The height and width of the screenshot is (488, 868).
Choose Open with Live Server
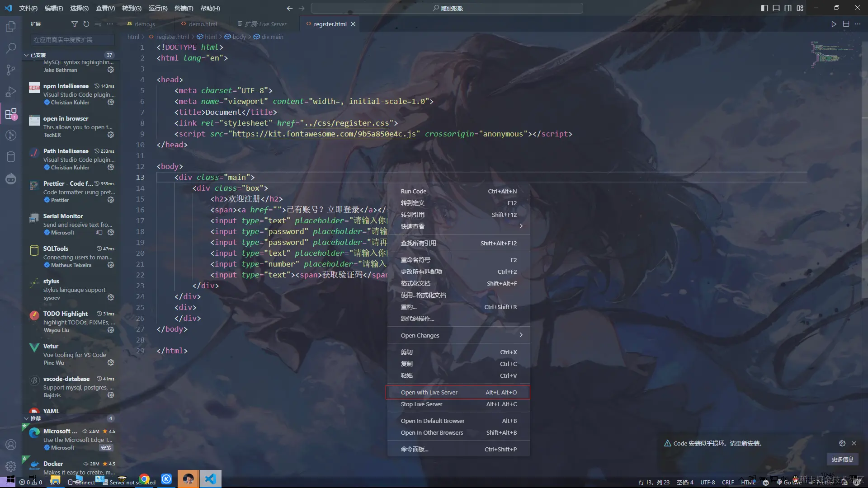click(x=458, y=392)
